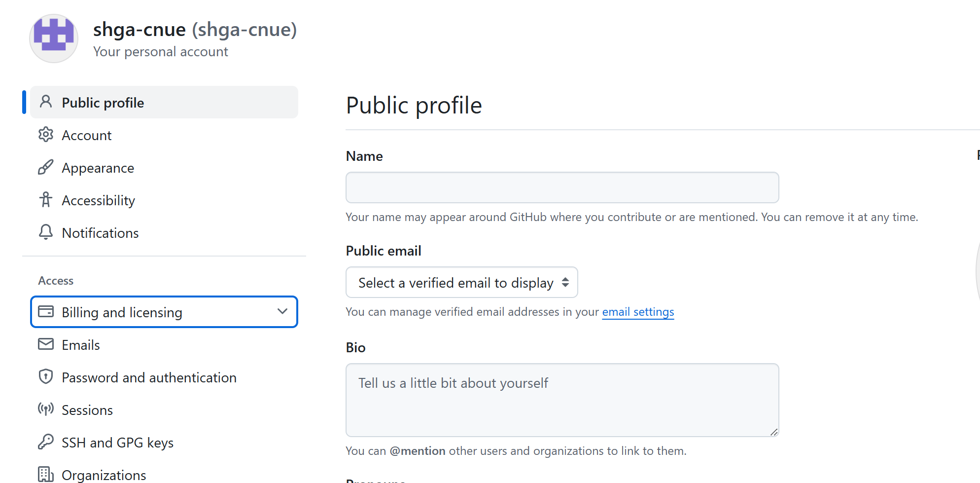Image resolution: width=980 pixels, height=483 pixels.
Task: Open Sessions settings
Action: [164, 410]
